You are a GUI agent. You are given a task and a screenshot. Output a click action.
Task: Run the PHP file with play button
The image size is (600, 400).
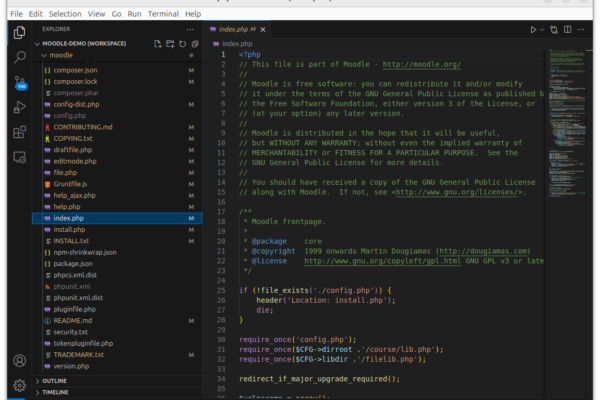tap(533, 29)
